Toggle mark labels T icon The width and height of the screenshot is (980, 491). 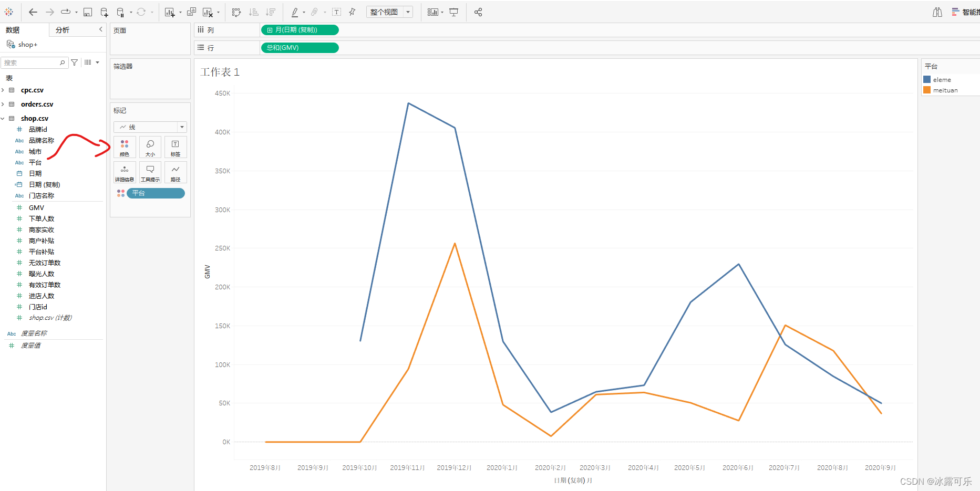[337, 12]
